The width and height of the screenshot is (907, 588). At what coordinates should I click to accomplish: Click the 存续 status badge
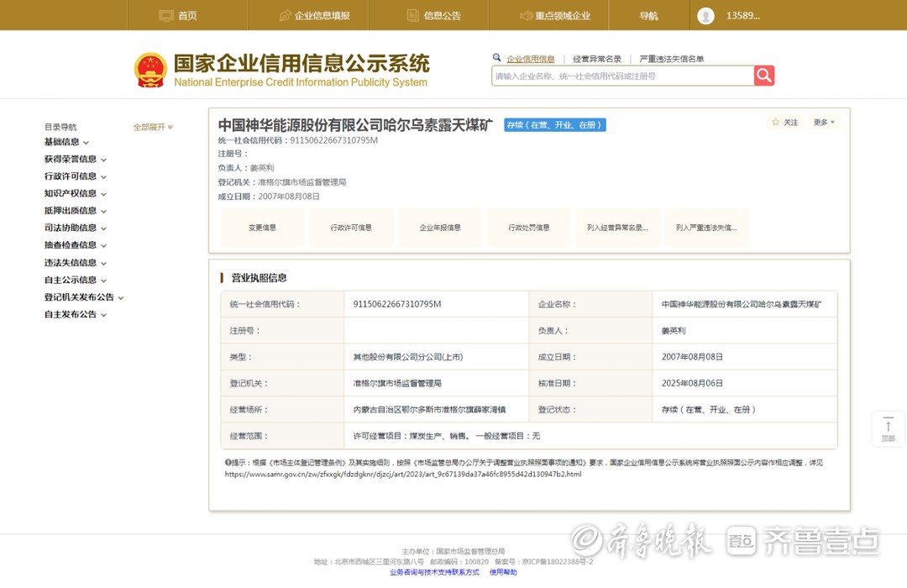pyautogui.click(x=555, y=125)
